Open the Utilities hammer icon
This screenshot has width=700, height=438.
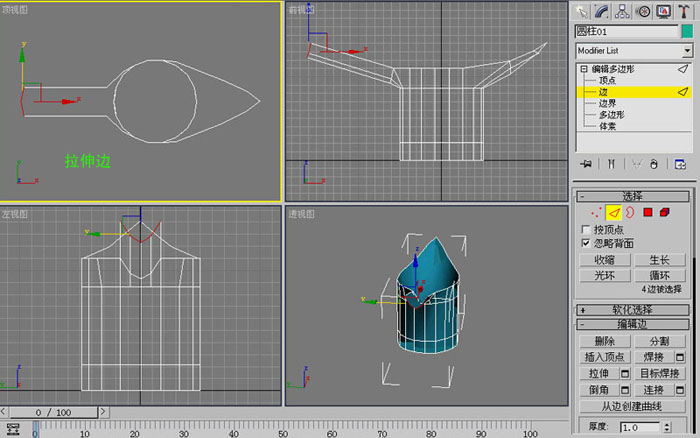pos(683,12)
